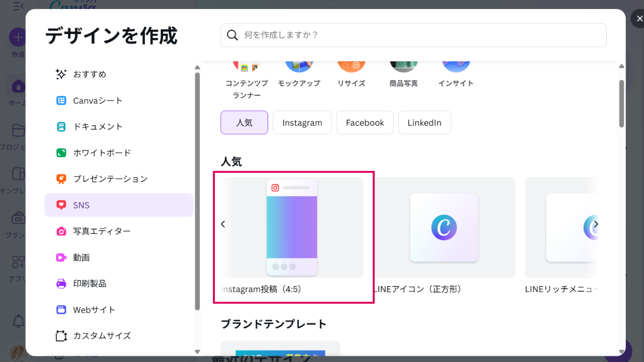
Task: Choose カスタムサイズ option
Action: 102,336
